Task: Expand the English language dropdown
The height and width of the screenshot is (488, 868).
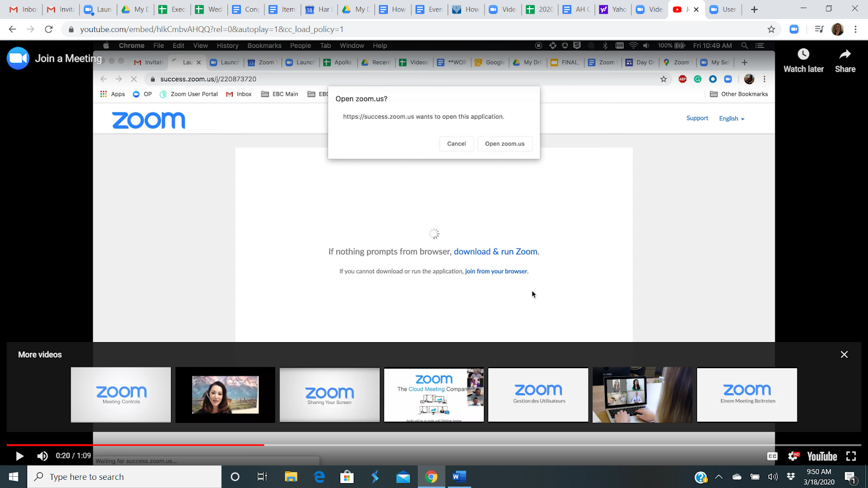Action: point(732,119)
